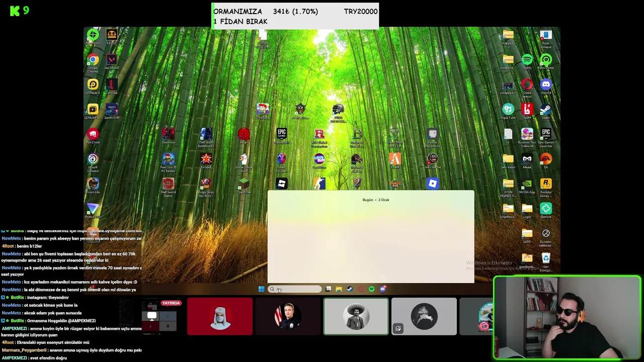This screenshot has width=644, height=362.
Task: Open the Riot Client shortcut
Action: pyautogui.click(x=93, y=134)
